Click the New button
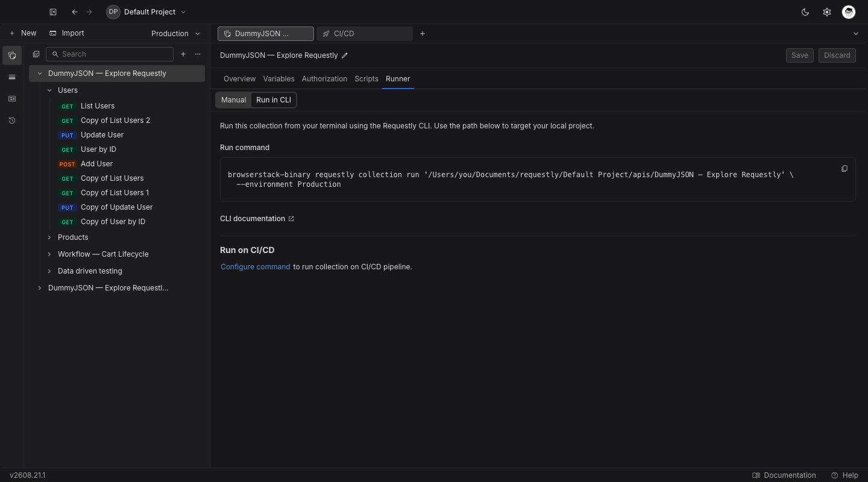The width and height of the screenshot is (868, 482). 23,33
